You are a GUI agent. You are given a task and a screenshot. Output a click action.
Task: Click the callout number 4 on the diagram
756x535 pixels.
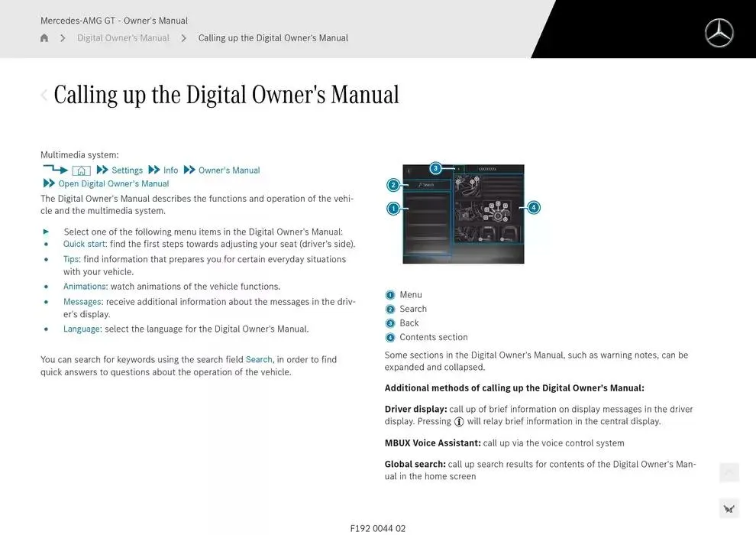coord(534,207)
